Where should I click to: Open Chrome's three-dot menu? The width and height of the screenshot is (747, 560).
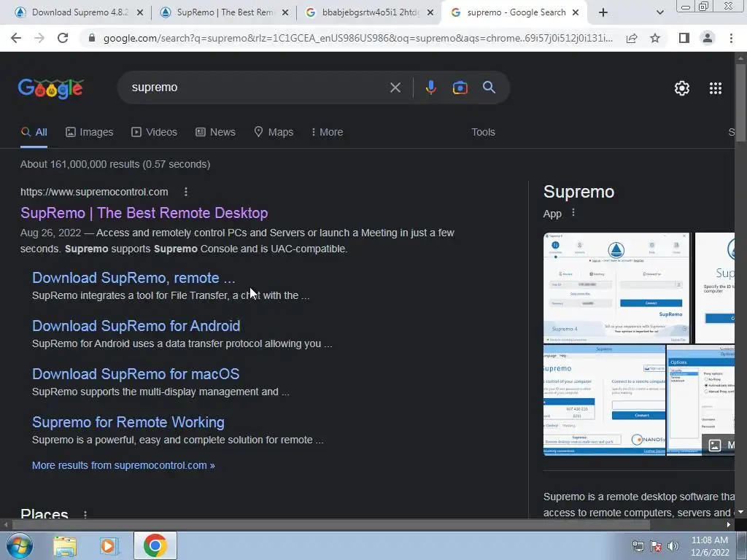point(731,38)
